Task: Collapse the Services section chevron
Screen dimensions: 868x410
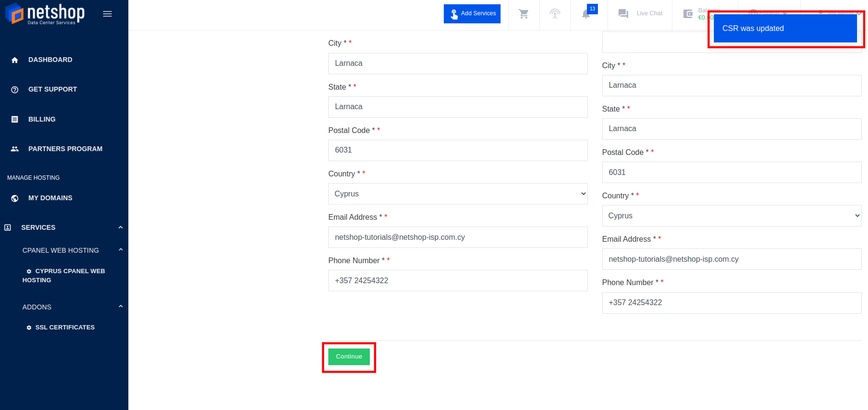Action: click(x=121, y=227)
